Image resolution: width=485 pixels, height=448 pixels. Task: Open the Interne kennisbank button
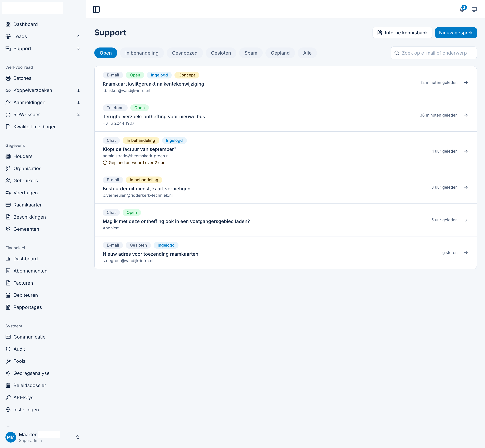point(402,33)
